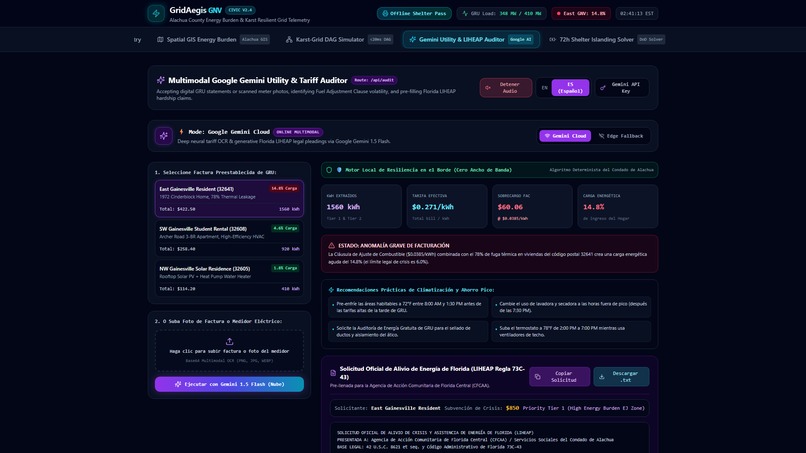
Task: Click the kWh Extraídos 1560 kWh card
Action: tap(361, 206)
